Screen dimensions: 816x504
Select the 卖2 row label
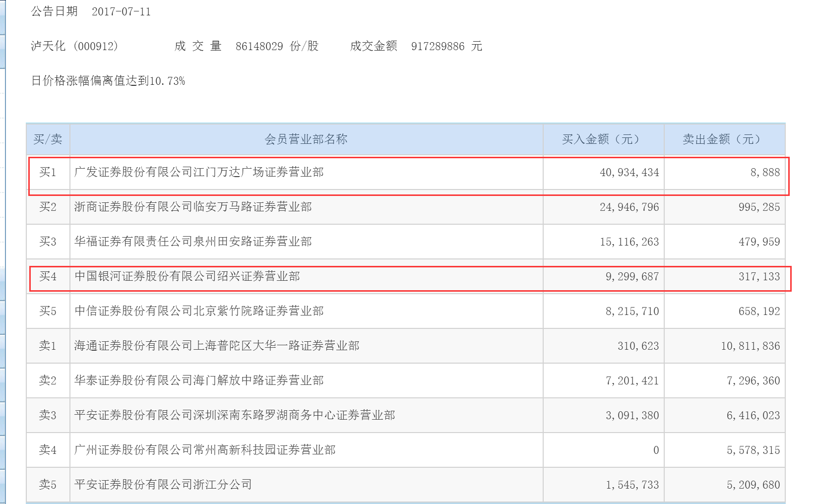pyautogui.click(x=48, y=380)
